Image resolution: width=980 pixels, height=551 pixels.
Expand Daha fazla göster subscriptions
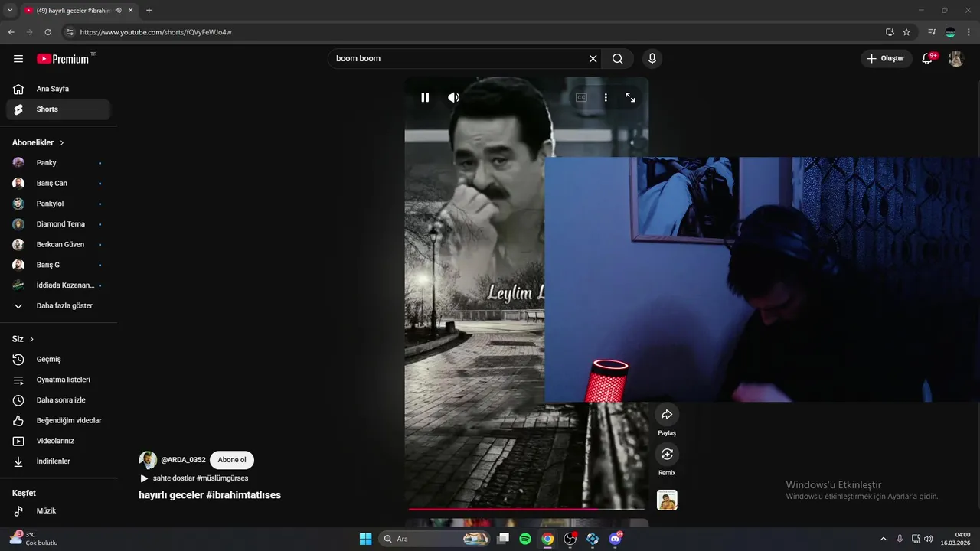[58, 306]
